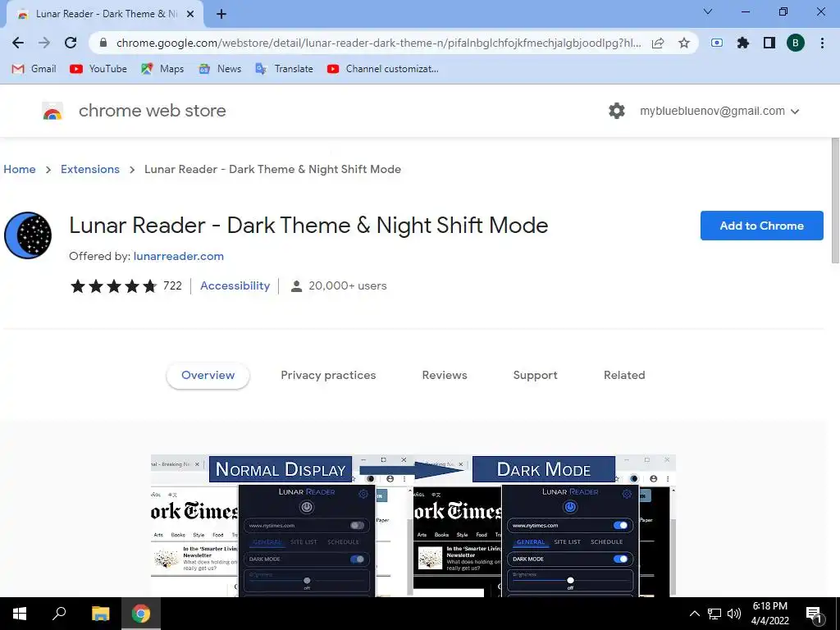Open Chrome profile B avatar
Viewport: 840px width, 630px height.
coord(796,43)
